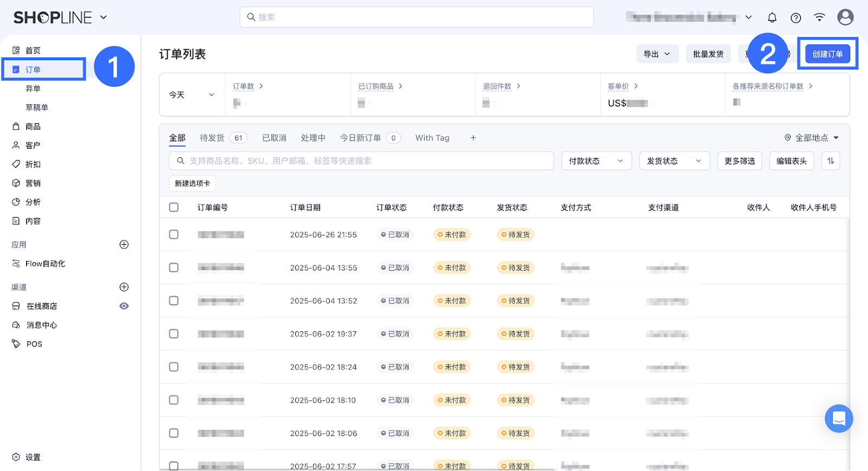This screenshot has width=868, height=471.
Task: Preview online store via eye icon
Action: 124,306
